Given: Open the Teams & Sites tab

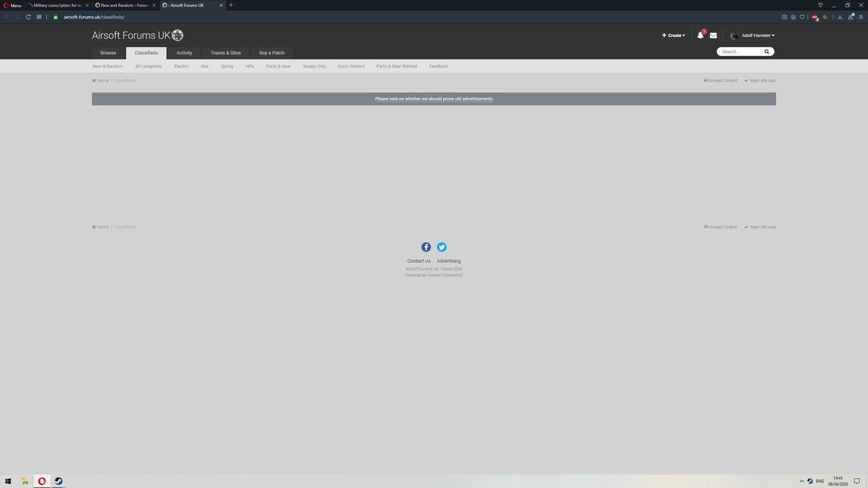Looking at the screenshot, I should 226,53.
